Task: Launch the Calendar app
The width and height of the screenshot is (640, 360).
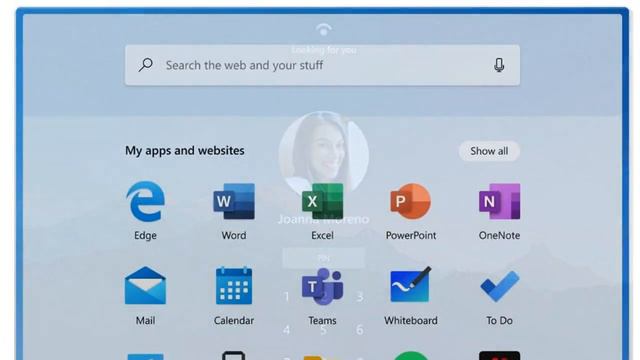Action: (x=234, y=286)
